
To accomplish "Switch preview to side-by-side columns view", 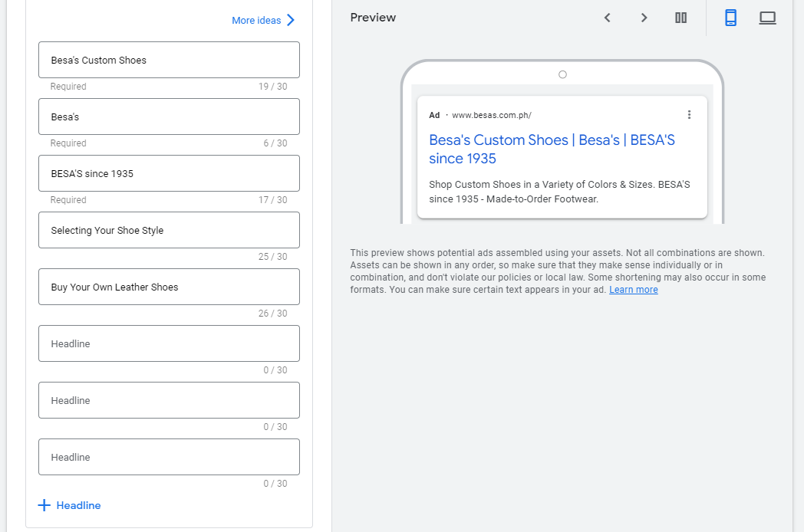I will click(681, 18).
